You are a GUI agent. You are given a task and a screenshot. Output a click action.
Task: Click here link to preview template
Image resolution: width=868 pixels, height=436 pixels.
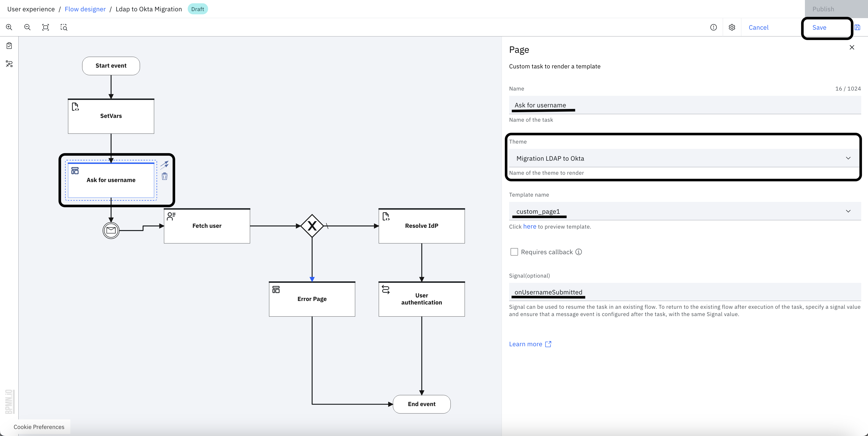(529, 227)
